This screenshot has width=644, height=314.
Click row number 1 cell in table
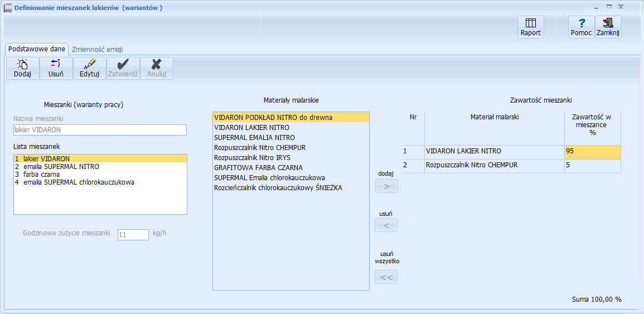pyautogui.click(x=413, y=152)
